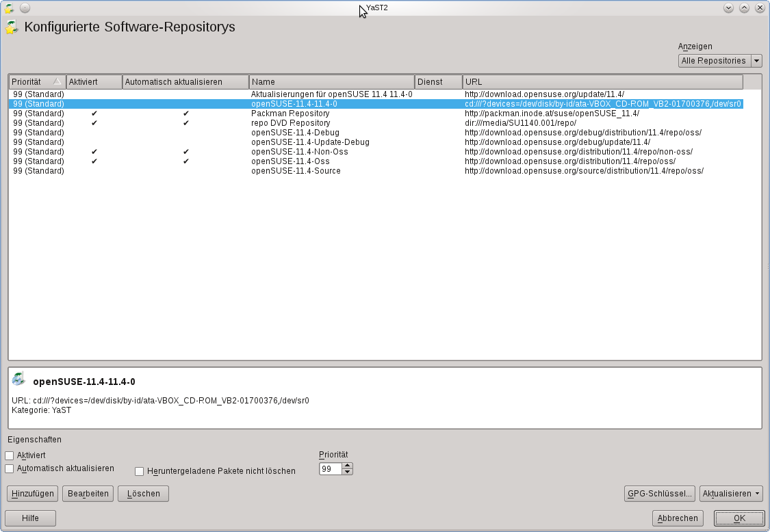Viewport: 770px width, 532px height.
Task: Toggle Aktiviert checkmark for openSUSE-11.4-Non-Oss
Action: (94, 152)
